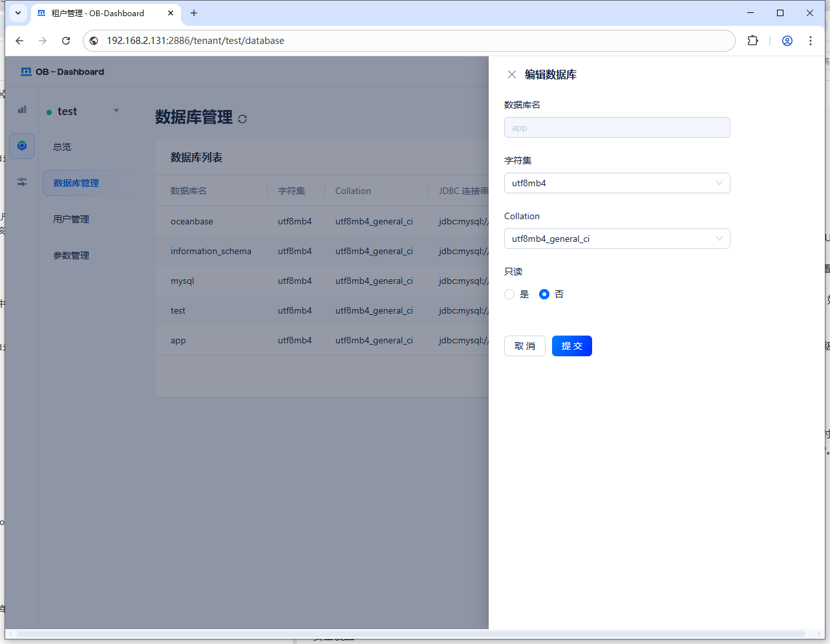The height and width of the screenshot is (644, 830).
Task: Open the 参数管理 menu item
Action: point(71,255)
